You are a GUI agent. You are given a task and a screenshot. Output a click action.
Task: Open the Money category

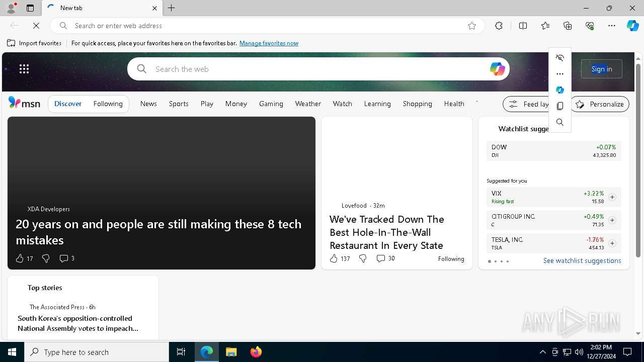(x=236, y=104)
